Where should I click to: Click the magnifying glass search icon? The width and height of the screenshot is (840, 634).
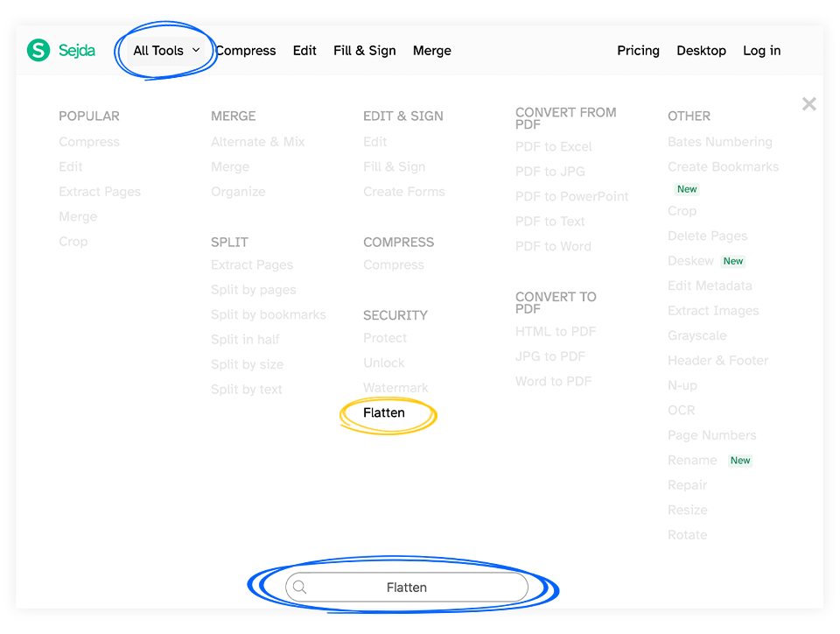click(300, 588)
